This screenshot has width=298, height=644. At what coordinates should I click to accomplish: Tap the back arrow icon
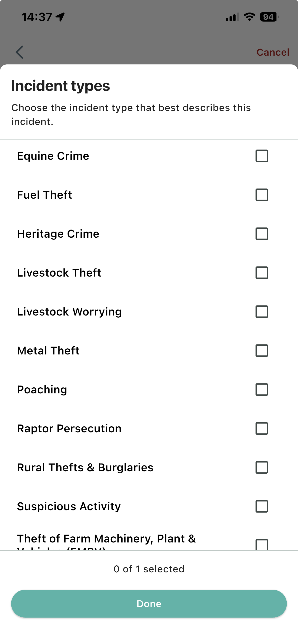coord(19,52)
